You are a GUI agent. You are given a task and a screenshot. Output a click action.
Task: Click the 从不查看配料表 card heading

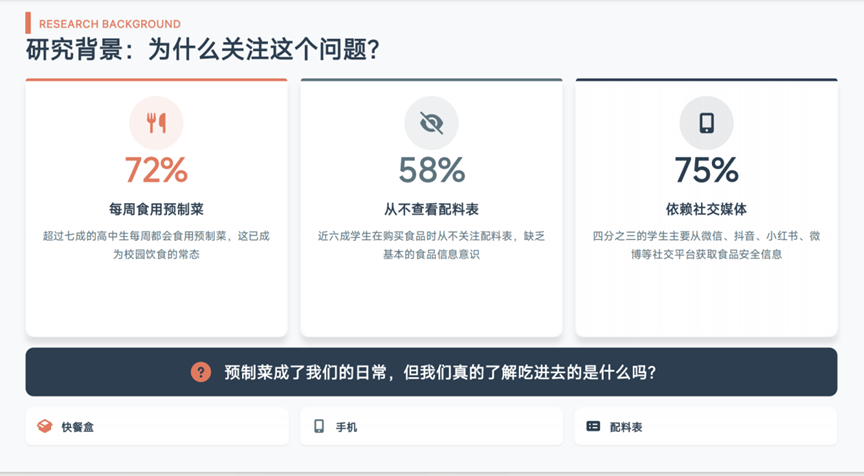[431, 209]
